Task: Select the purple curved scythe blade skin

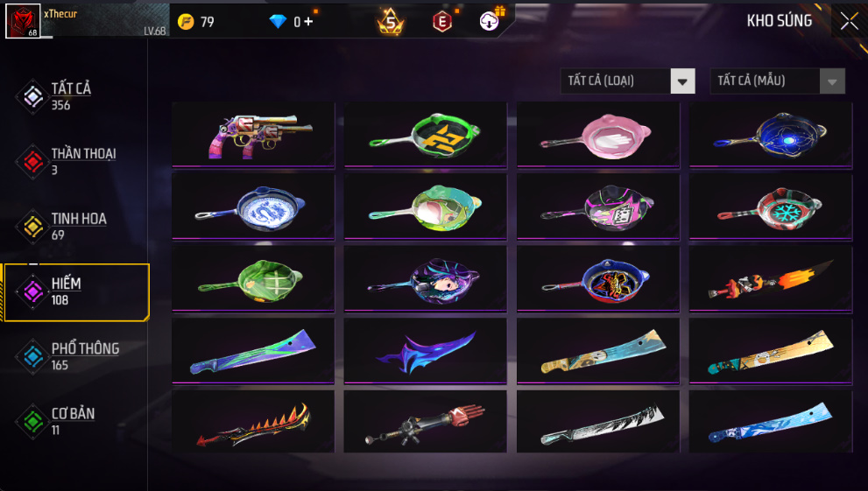Action: 425,351
